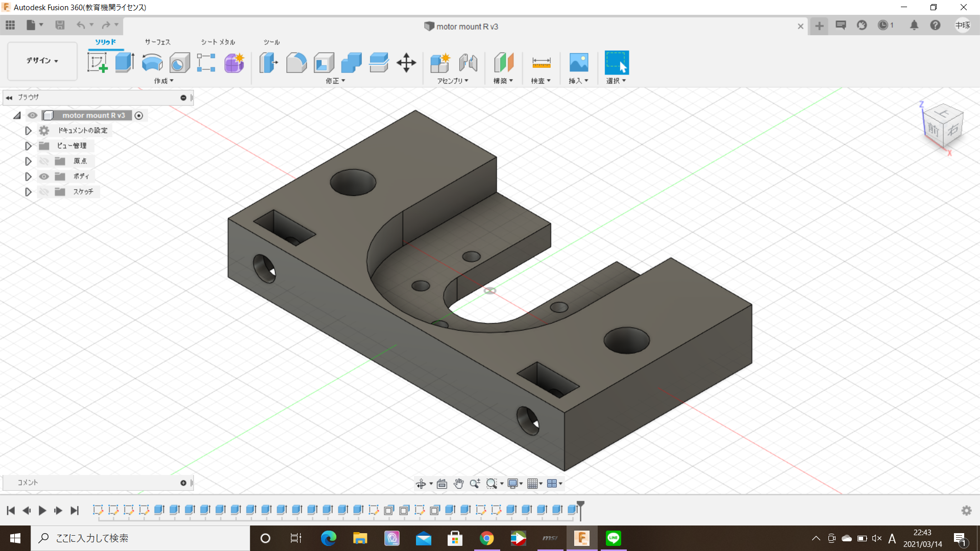Open a new design tab with plus
The image size is (980, 551).
coord(819,26)
